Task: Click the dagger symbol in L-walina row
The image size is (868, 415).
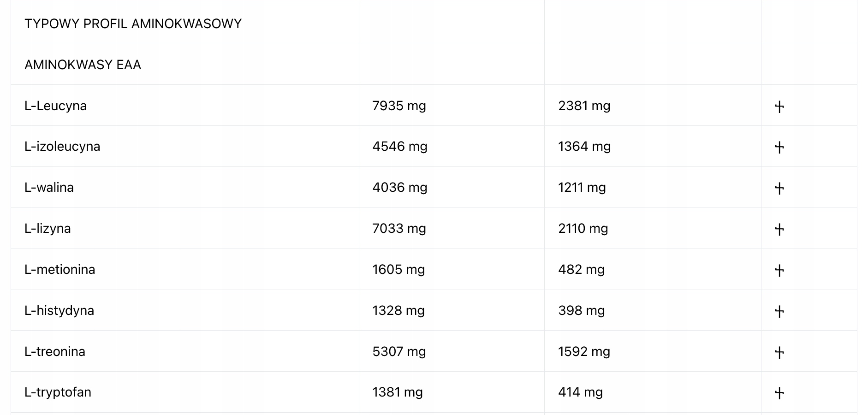Action: 779,189
